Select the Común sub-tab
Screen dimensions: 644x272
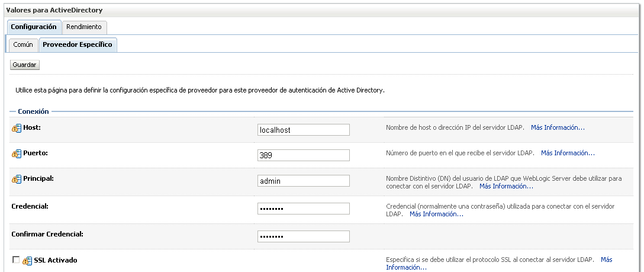point(23,45)
